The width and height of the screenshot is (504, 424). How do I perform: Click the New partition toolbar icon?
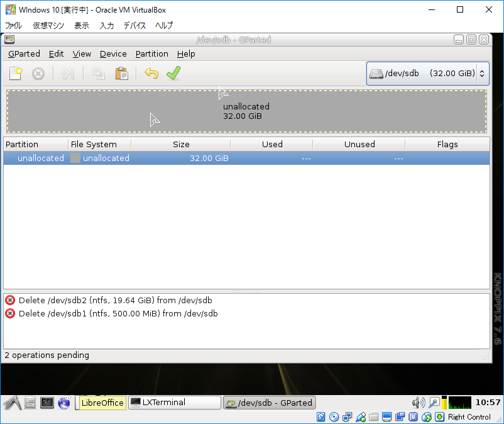16,74
